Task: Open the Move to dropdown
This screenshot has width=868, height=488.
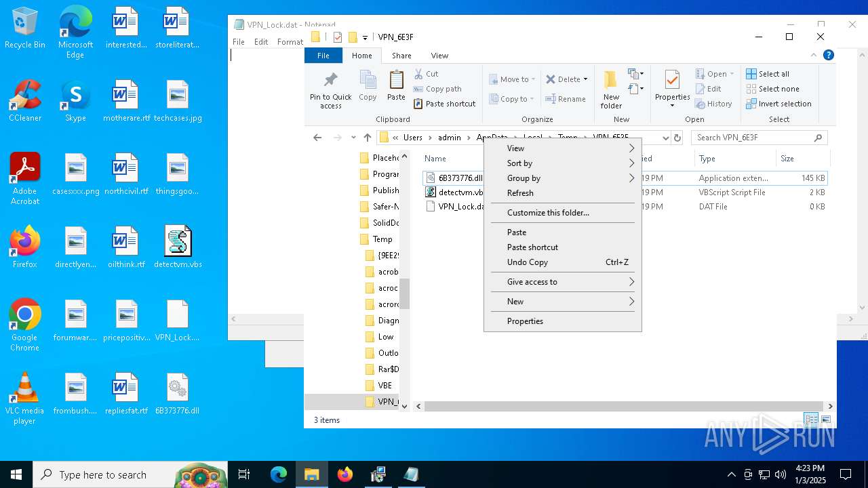Action: 512,79
